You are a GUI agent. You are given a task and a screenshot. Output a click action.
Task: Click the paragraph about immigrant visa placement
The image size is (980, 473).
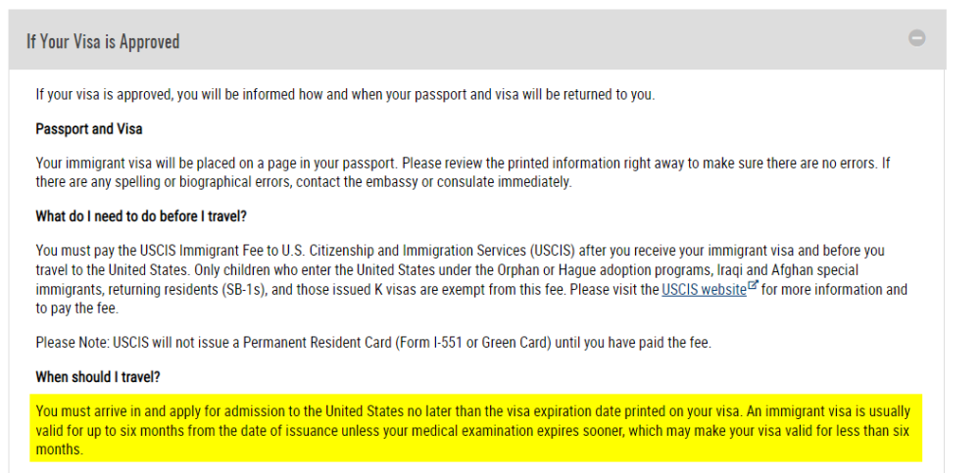(463, 173)
